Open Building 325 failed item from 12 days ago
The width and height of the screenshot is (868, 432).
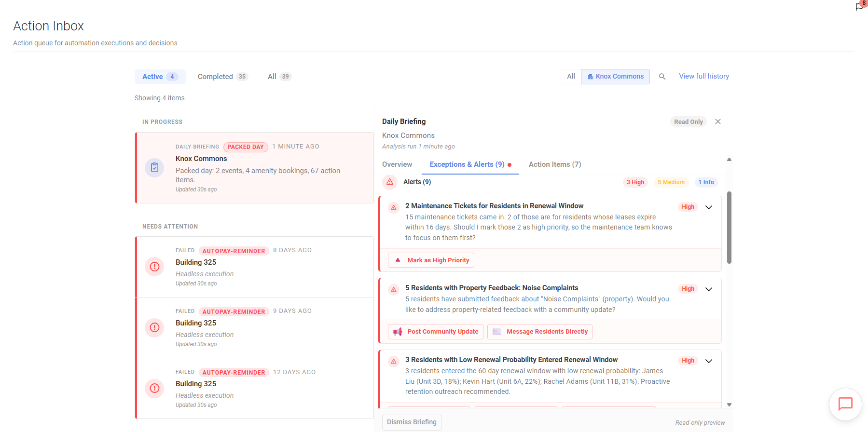[x=254, y=388]
